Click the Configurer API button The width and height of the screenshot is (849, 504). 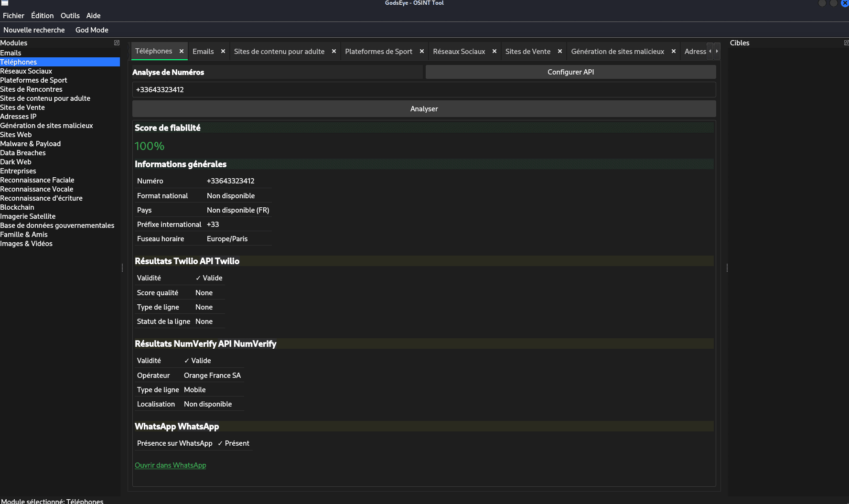(x=570, y=72)
